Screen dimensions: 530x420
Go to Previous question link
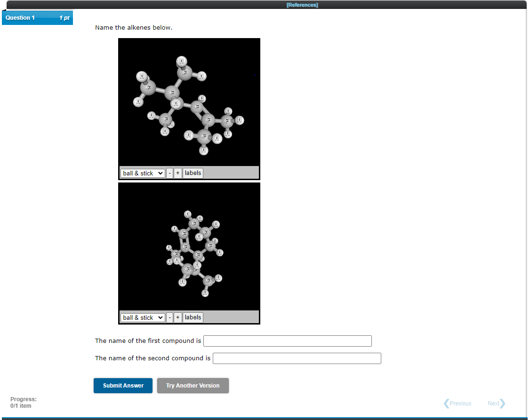(458, 404)
